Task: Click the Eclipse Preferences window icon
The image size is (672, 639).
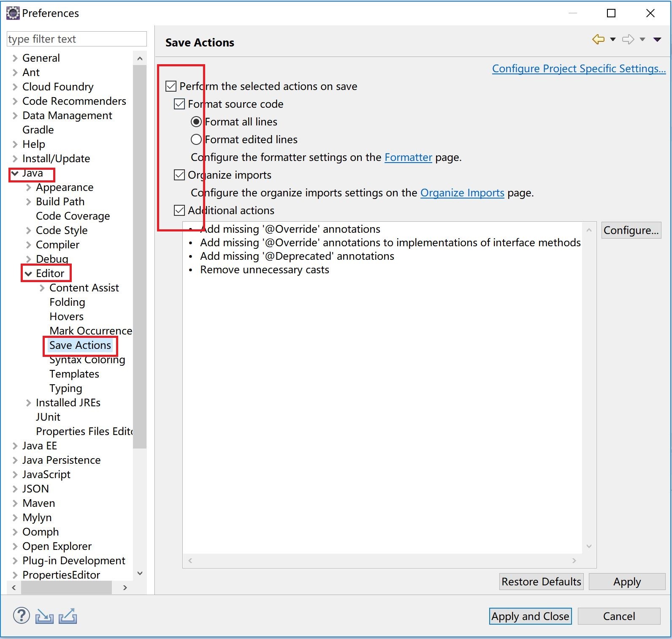Action: tap(13, 13)
